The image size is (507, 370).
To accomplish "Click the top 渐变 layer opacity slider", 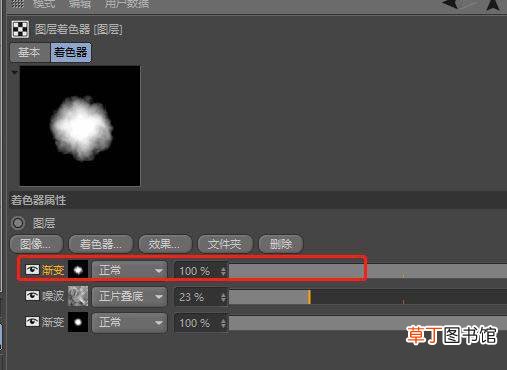I will pos(368,271).
